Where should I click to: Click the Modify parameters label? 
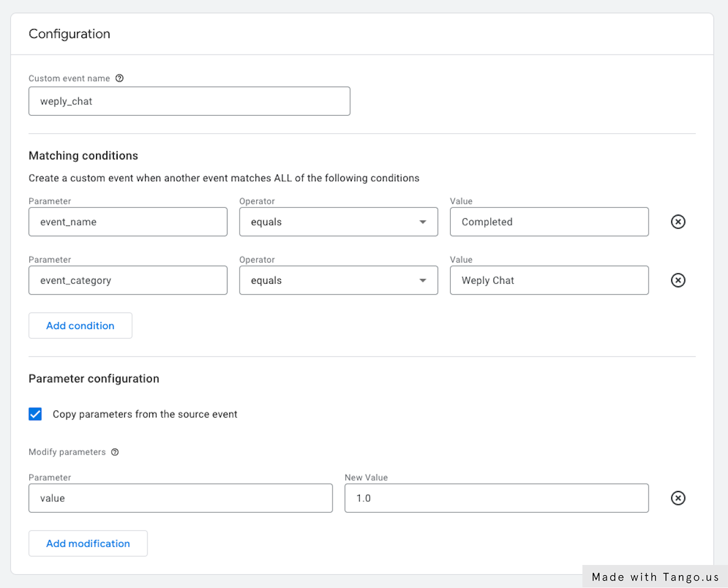[x=67, y=452]
